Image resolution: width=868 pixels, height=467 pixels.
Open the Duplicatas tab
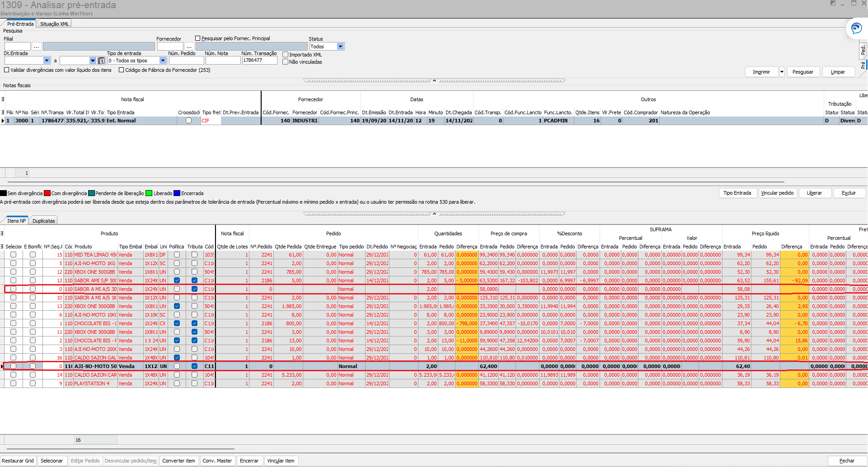click(43, 221)
